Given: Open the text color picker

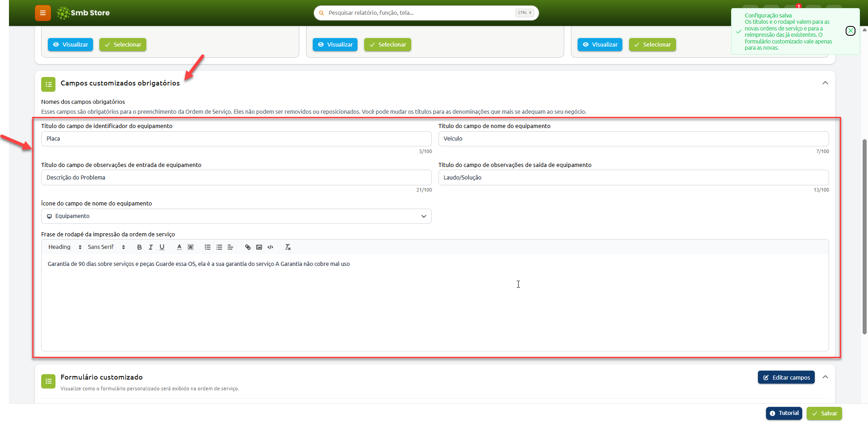Looking at the screenshot, I should pos(179,247).
